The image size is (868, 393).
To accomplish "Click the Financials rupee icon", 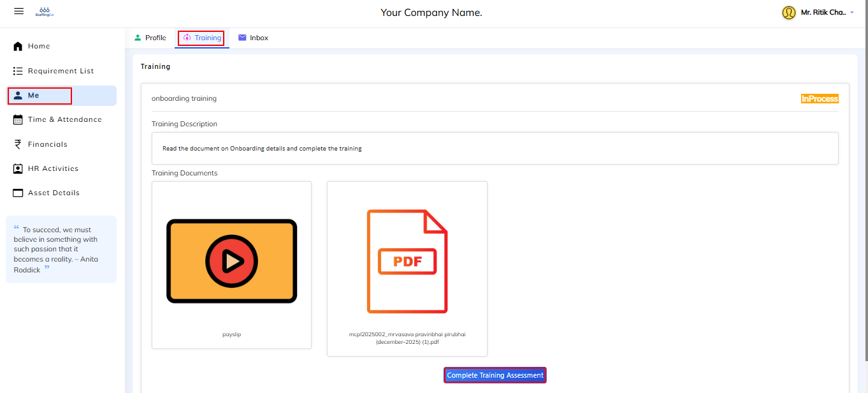I will pyautogui.click(x=18, y=144).
